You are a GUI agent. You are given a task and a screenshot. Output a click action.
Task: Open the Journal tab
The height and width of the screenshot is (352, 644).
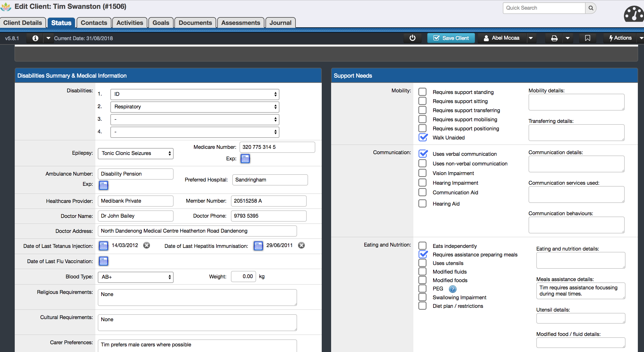pos(280,23)
